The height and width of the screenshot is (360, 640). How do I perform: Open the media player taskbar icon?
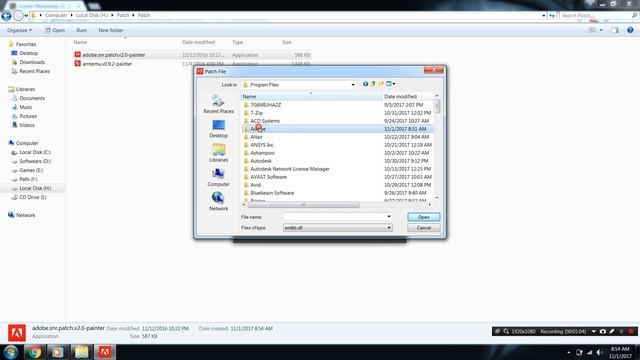[58, 352]
